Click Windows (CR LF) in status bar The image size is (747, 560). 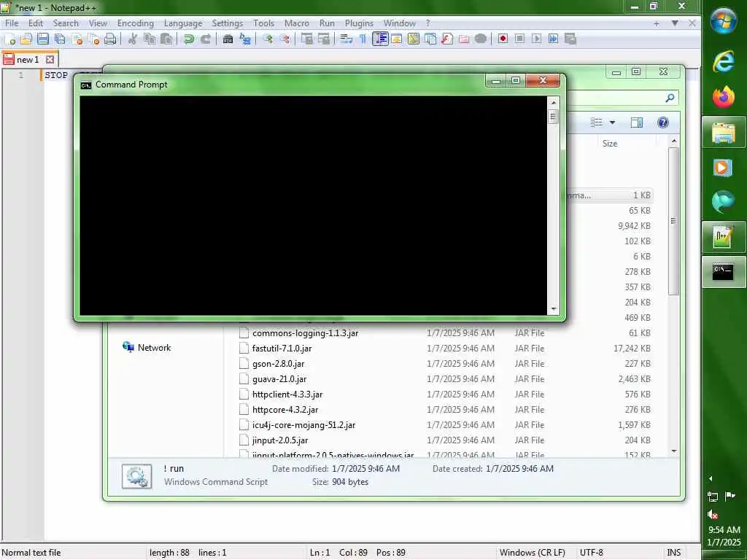pos(532,553)
